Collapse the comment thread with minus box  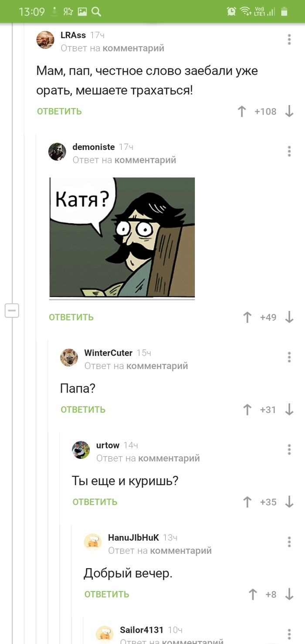pyautogui.click(x=12, y=311)
